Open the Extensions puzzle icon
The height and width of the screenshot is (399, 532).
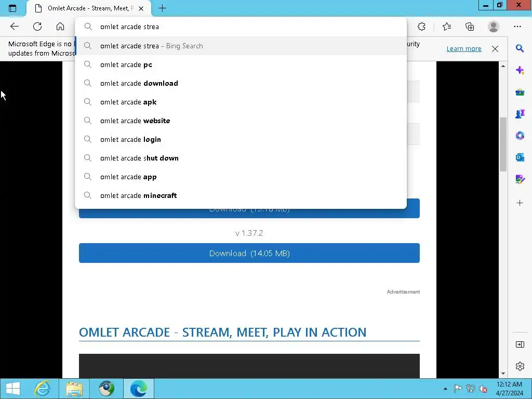click(421, 26)
